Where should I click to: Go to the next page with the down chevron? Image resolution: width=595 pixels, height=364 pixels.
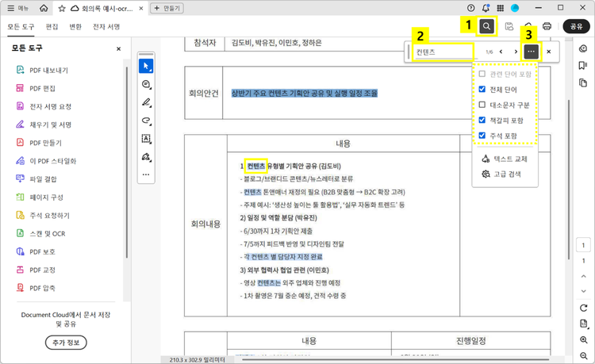pos(584,291)
